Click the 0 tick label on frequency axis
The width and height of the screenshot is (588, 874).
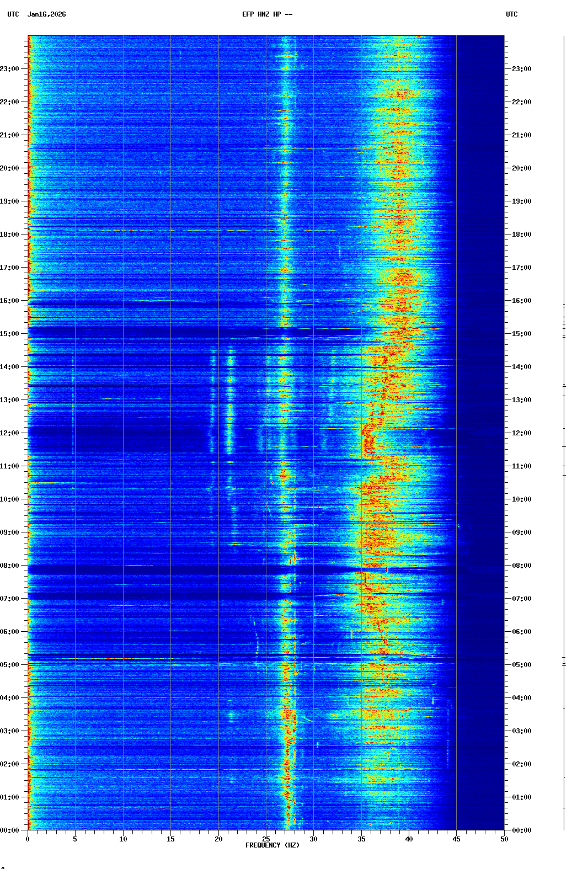28,839
